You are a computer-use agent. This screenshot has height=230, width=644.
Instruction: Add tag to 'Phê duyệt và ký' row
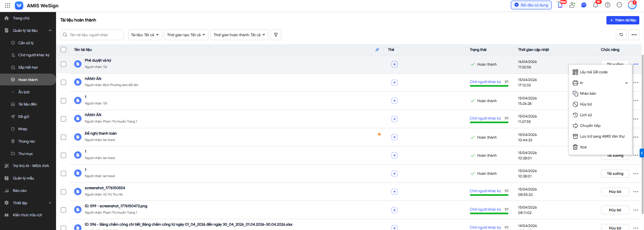(394, 64)
